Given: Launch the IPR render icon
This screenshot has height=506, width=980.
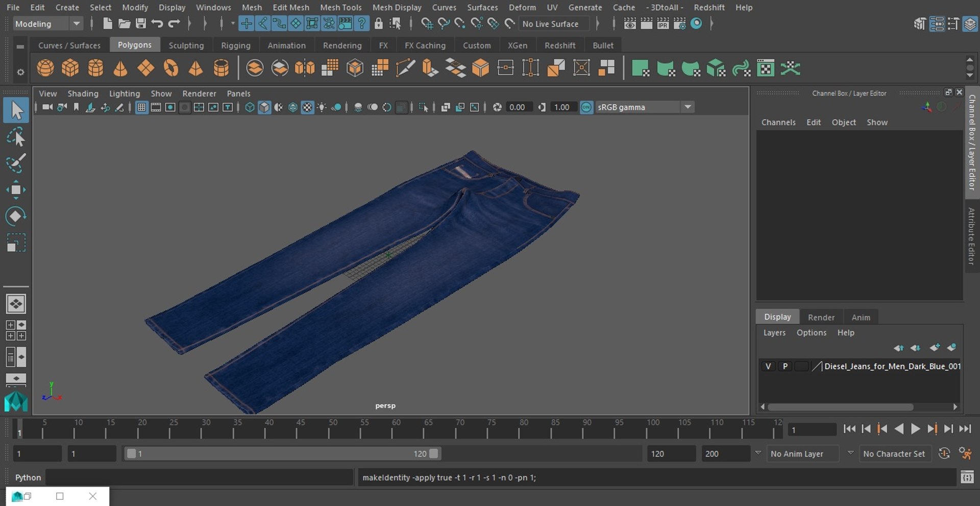Looking at the screenshot, I should 663,23.
